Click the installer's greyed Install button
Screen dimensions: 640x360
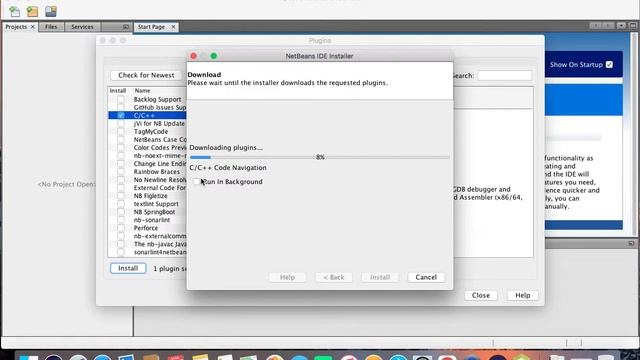[380, 277]
